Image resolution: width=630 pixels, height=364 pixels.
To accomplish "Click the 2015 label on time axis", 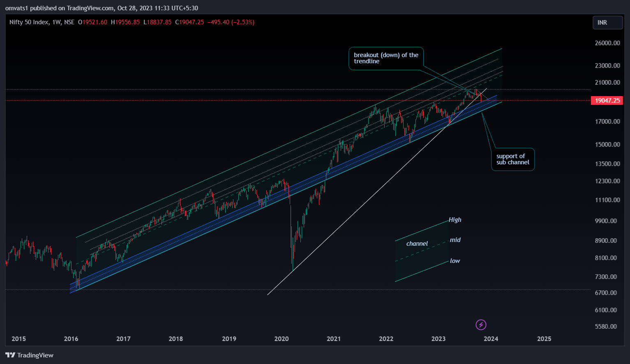I will (18, 339).
